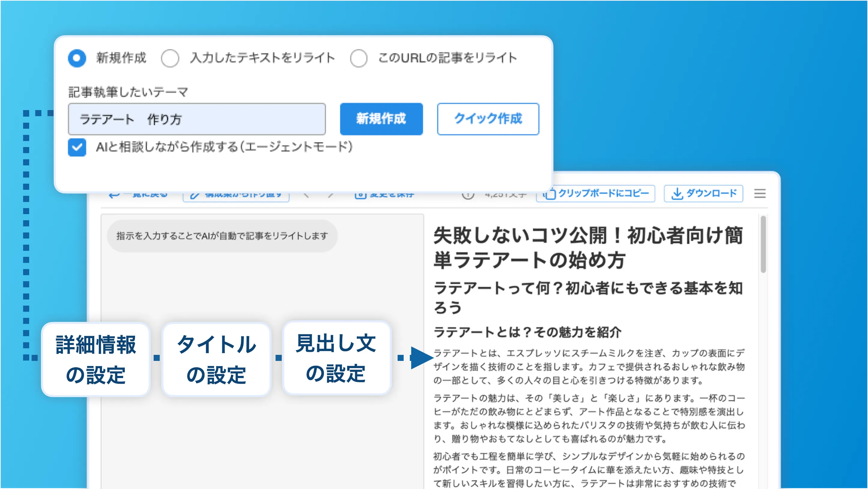868x489 pixels.
Task: Click the AI rewrite instruction prompt bubble
Action: coord(222,236)
